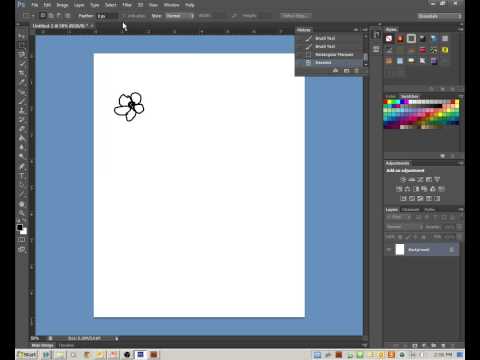The image size is (480, 360).
Task: Select the Quick Selection tool
Action: click(22, 63)
